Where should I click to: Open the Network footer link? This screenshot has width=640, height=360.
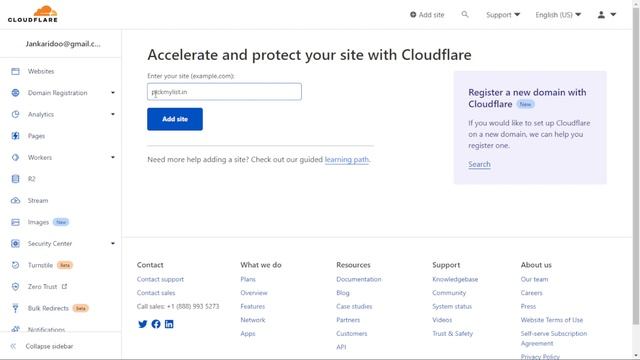click(x=253, y=320)
